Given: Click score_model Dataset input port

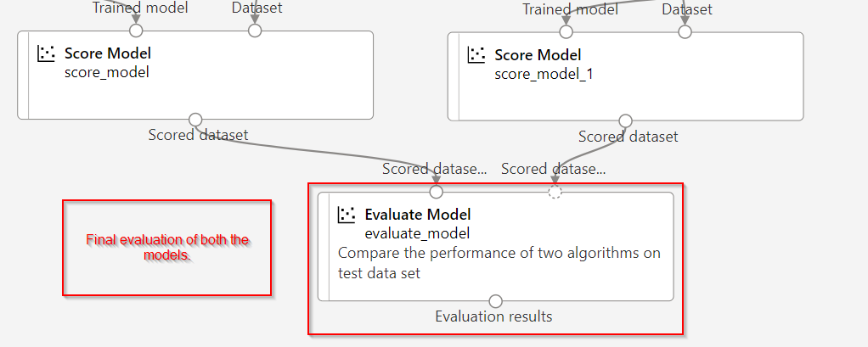Looking at the screenshot, I should point(254,31).
